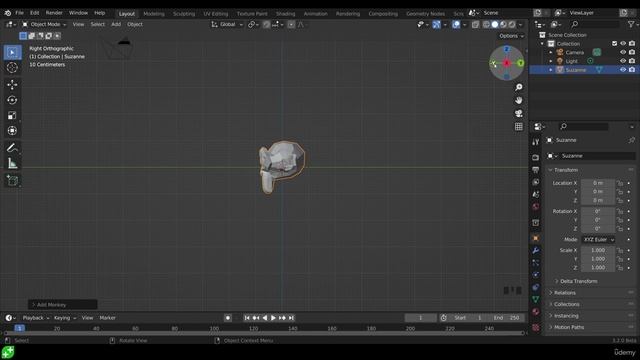Screen dimensions: 640x360
Task: Switch to Modeling workspace tab
Action: 154,14
